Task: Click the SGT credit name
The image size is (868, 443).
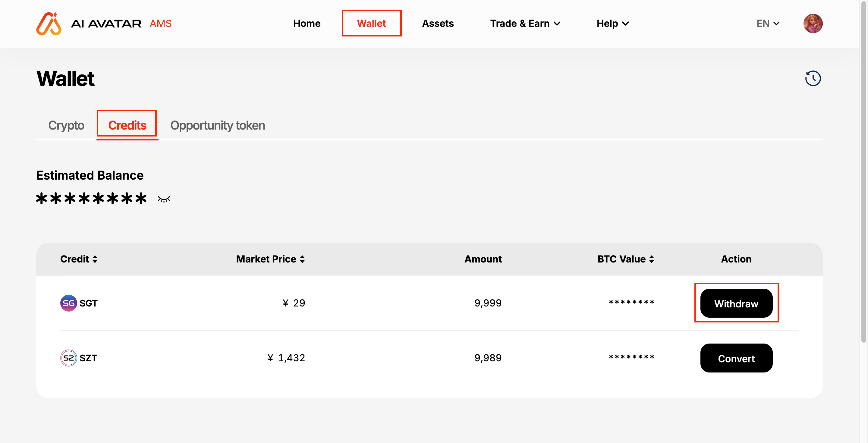Action: pos(89,303)
